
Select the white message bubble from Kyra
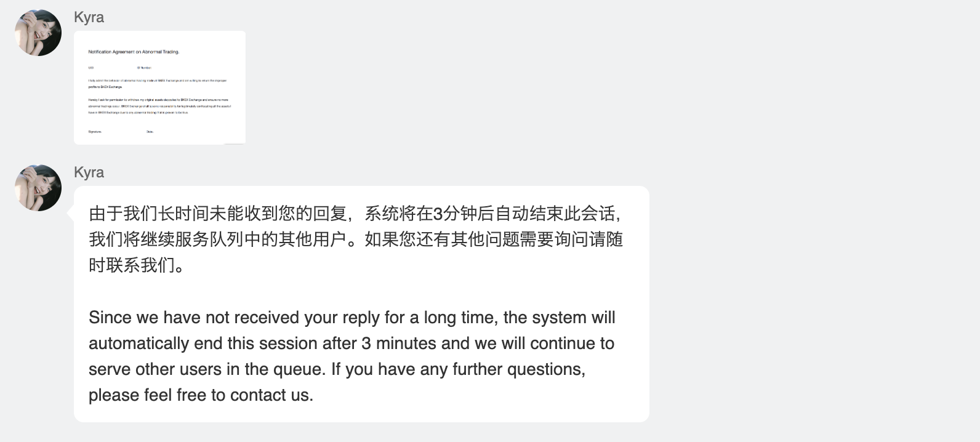pos(362,302)
